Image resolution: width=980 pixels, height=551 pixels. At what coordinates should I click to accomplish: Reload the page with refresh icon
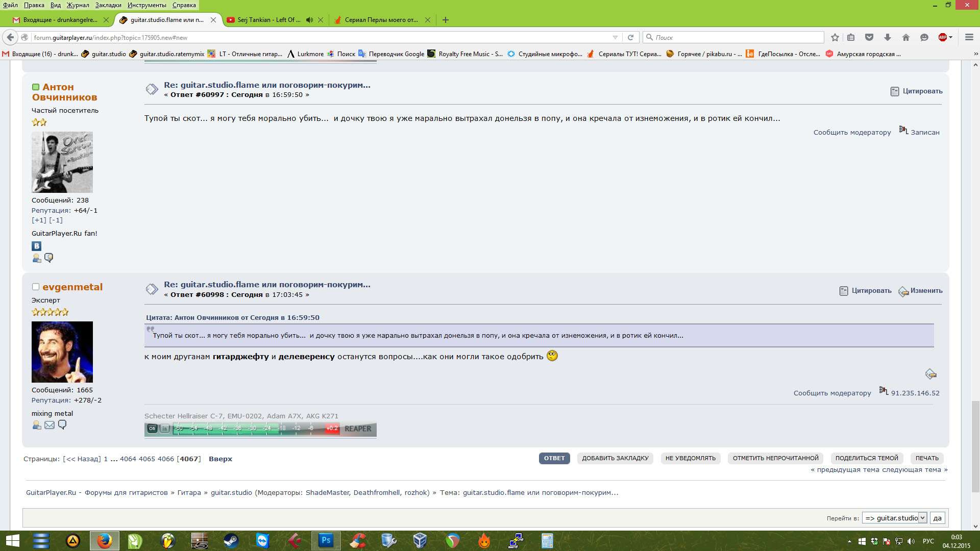pos(630,37)
